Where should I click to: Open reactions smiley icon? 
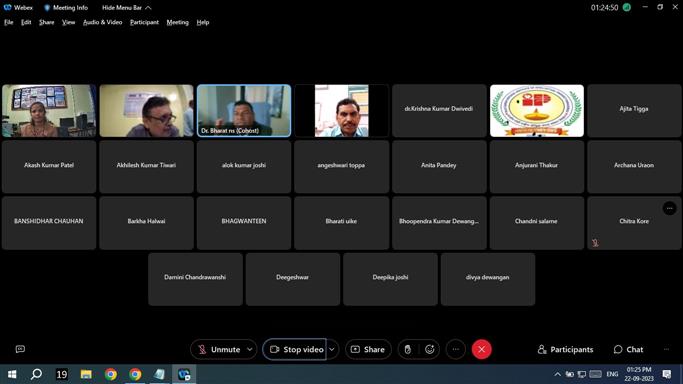[429, 349]
